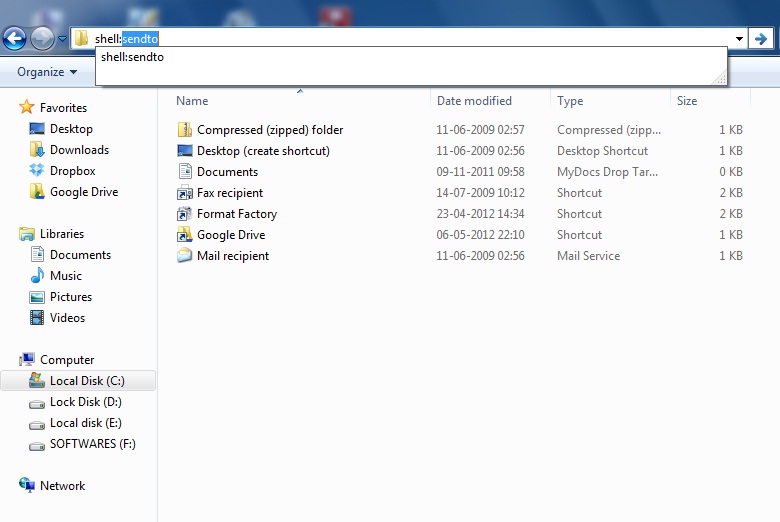The width and height of the screenshot is (780, 522).
Task: Open the recent pages dropdown arrow
Action: click(62, 39)
